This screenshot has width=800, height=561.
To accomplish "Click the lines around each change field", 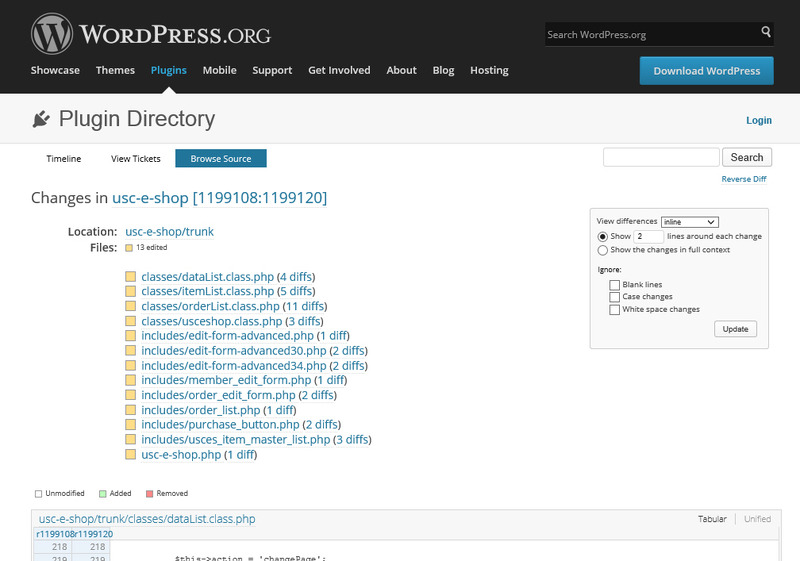I will click(648, 236).
